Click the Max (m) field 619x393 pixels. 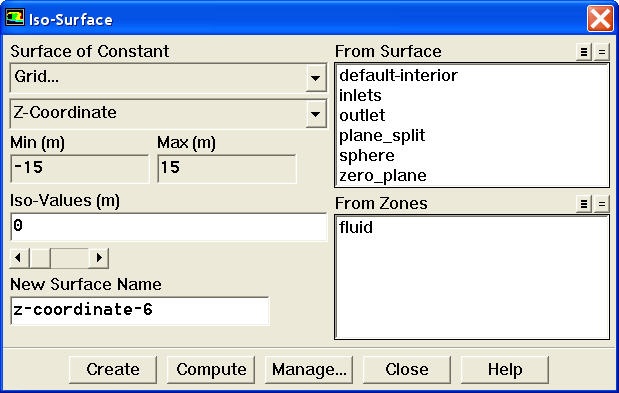point(227,168)
